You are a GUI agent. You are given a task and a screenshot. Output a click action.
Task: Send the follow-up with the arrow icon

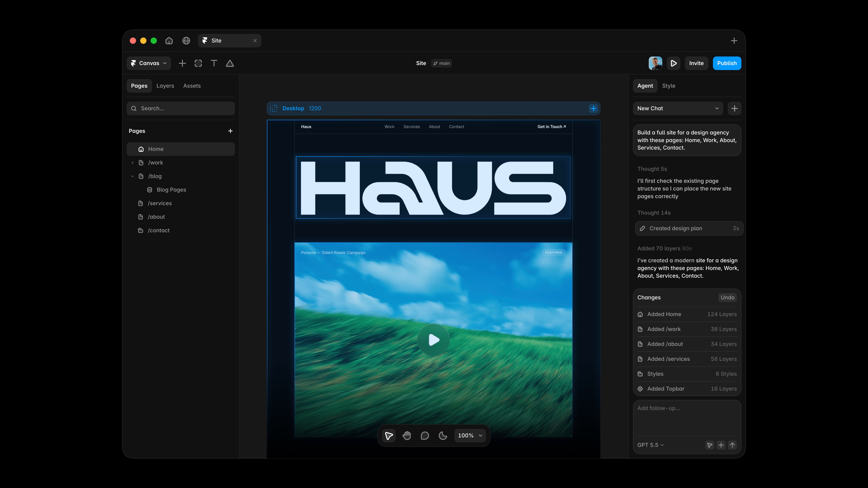point(732,445)
